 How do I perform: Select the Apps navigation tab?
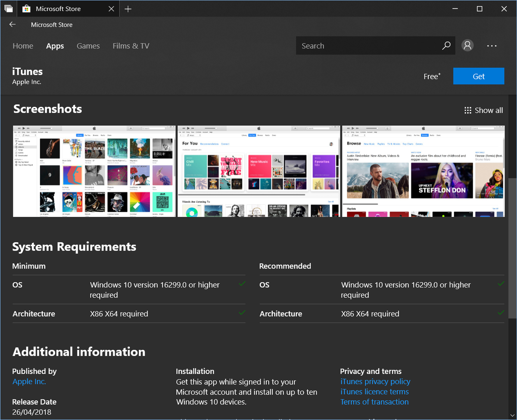coord(55,46)
